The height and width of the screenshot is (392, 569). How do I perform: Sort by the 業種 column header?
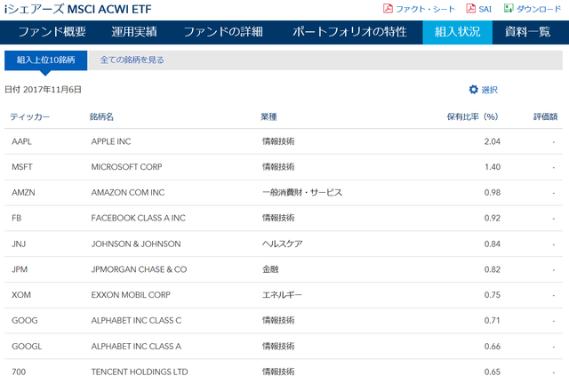tap(268, 116)
